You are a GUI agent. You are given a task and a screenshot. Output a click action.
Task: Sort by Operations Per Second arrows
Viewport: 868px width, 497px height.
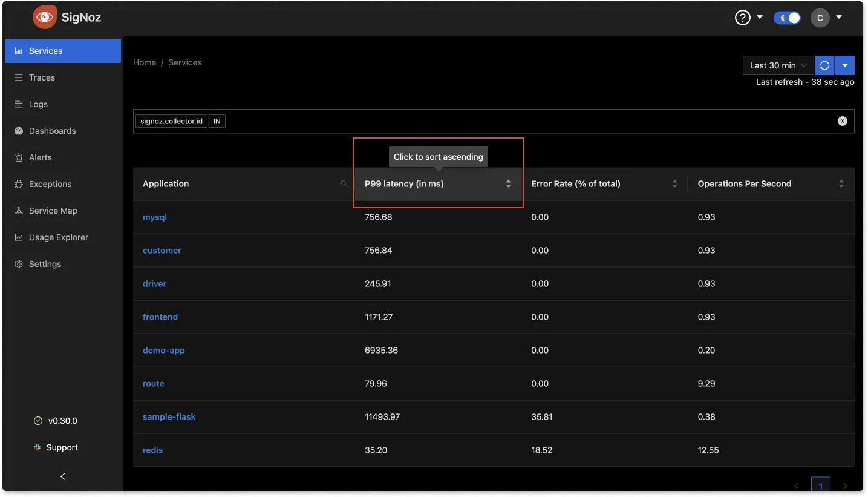click(841, 184)
